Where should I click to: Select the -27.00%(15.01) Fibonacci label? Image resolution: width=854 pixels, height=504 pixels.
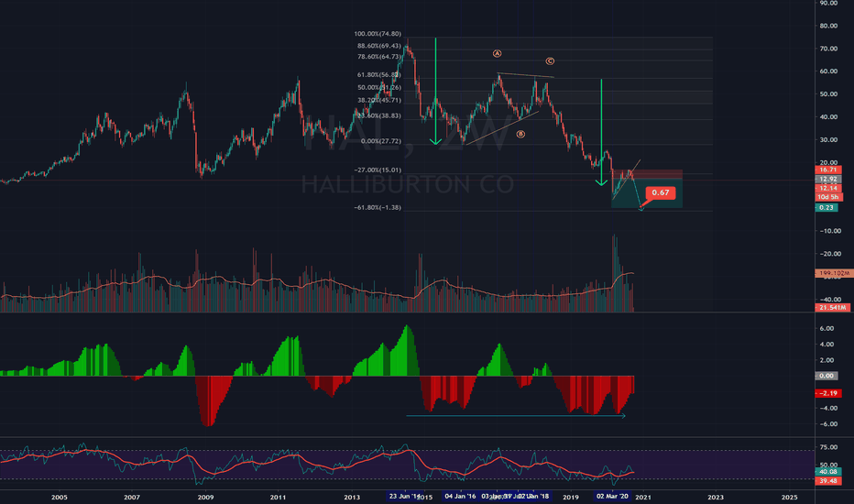(x=378, y=170)
